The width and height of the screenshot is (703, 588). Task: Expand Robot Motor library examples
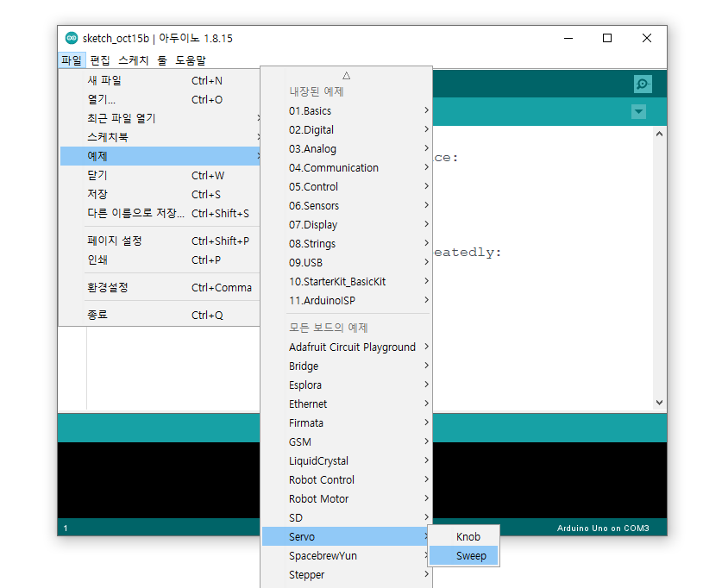[347, 498]
